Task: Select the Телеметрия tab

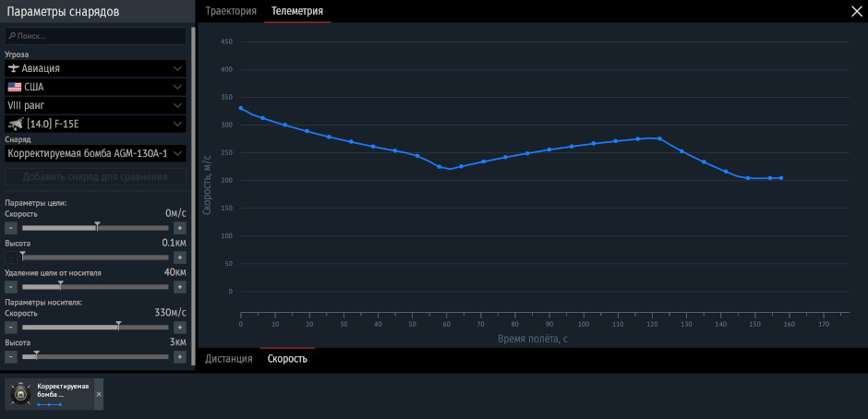Action: [297, 11]
